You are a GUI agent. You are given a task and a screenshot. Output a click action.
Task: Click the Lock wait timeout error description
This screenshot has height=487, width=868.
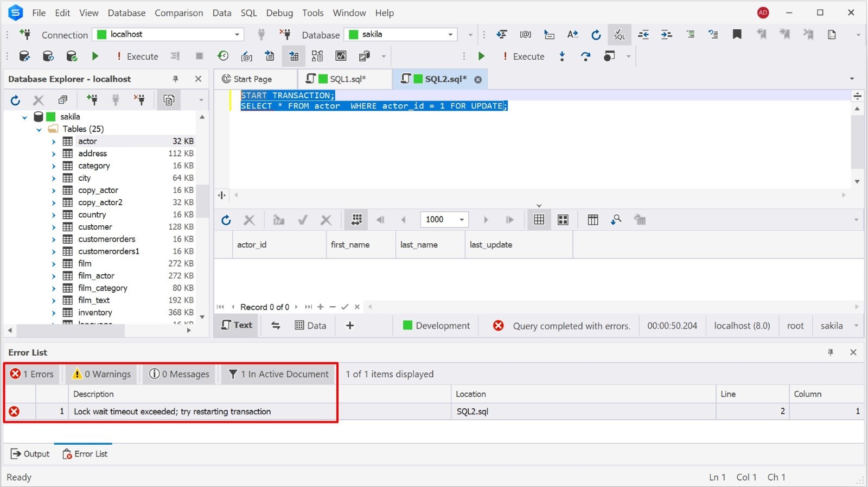click(172, 412)
